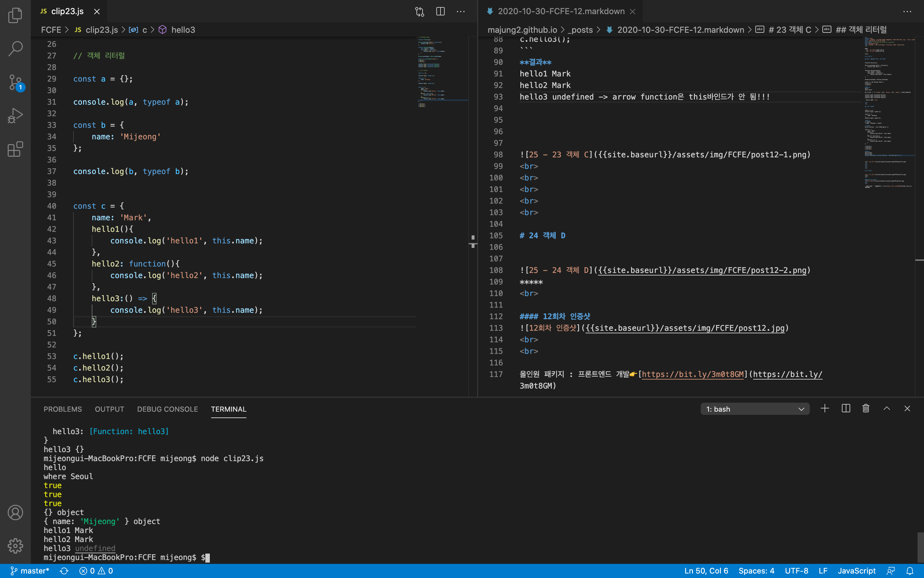Click the _posts breadcrumb segment

pyautogui.click(x=580, y=30)
